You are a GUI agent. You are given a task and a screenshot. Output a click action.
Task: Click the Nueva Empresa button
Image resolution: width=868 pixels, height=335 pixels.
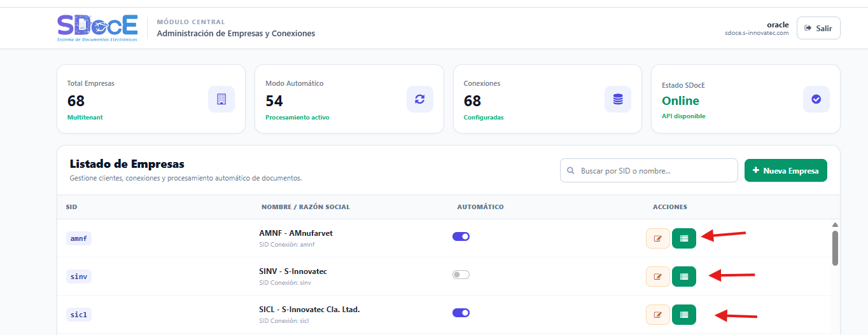pyautogui.click(x=786, y=170)
